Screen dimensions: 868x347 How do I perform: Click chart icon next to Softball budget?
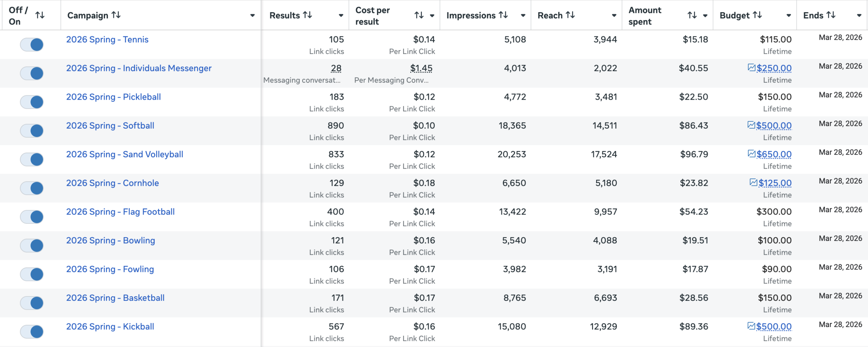[751, 125]
